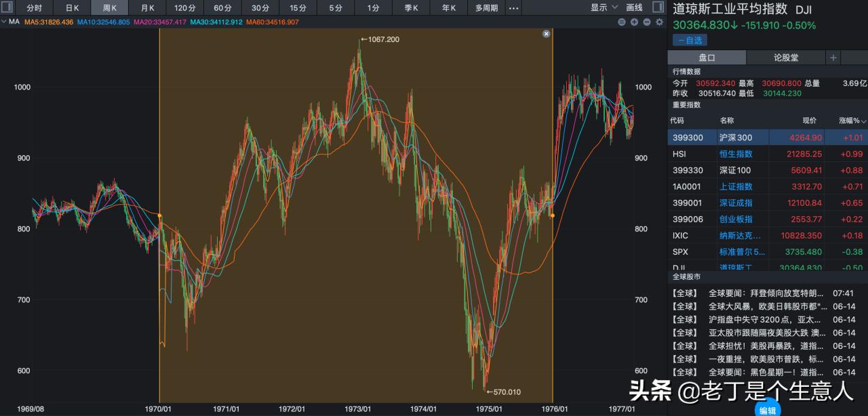Select the 上证指数 index row

coord(768,186)
